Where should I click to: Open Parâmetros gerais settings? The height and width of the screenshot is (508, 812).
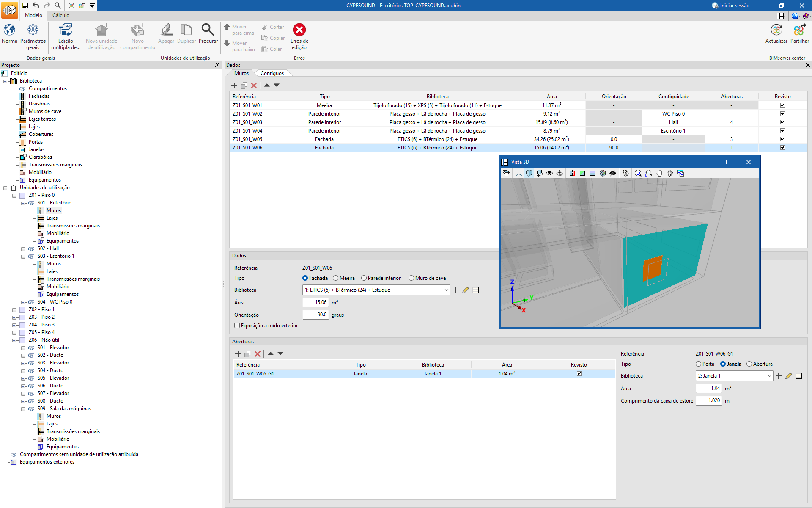33,30
